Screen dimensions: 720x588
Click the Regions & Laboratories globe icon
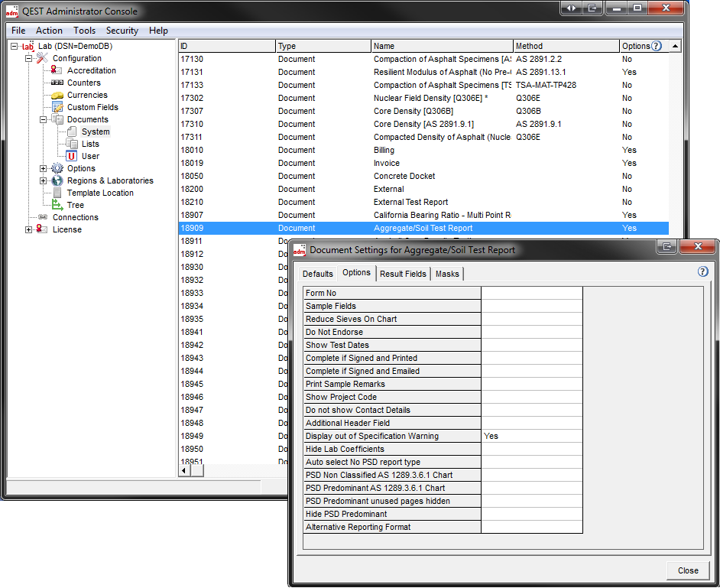(x=57, y=180)
